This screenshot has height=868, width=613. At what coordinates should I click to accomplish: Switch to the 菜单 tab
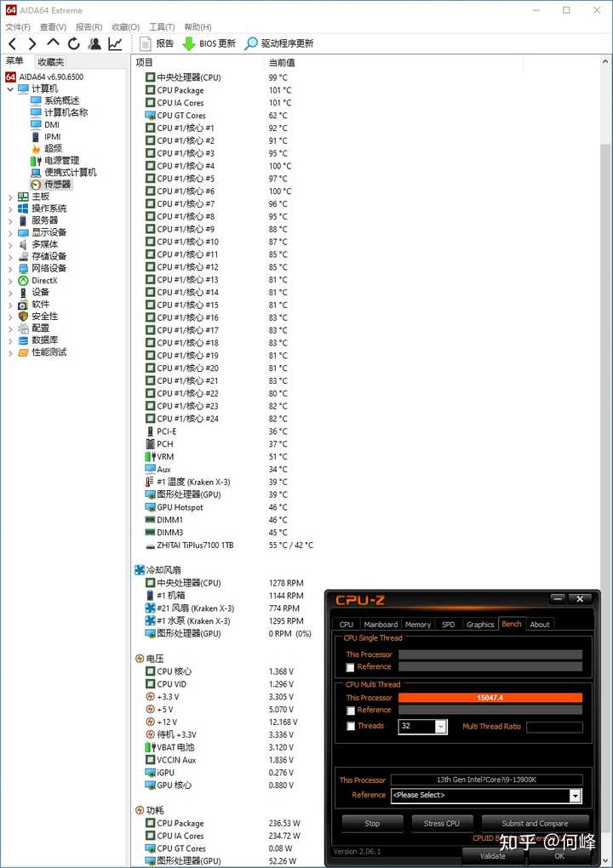pos(15,61)
